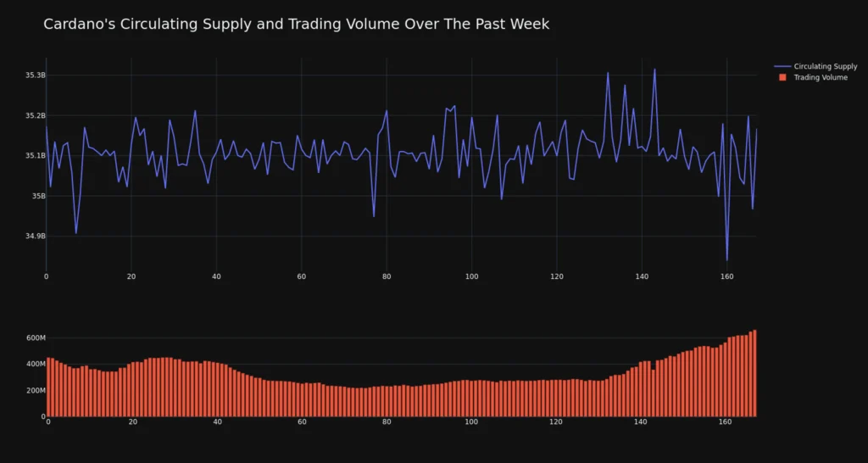Click the 20 tick under the volume chart
This screenshot has width=868, height=463.
pyautogui.click(x=131, y=422)
